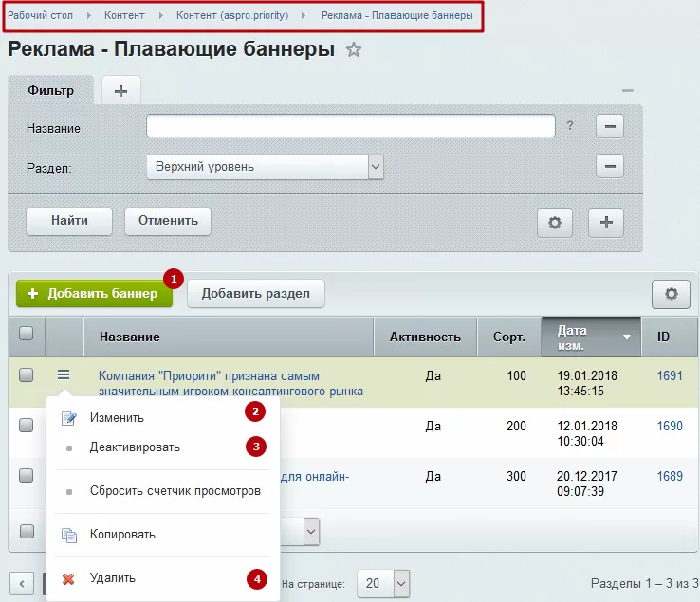Click the Добавить баннер button
The width and height of the screenshot is (700, 602).
pos(94,294)
